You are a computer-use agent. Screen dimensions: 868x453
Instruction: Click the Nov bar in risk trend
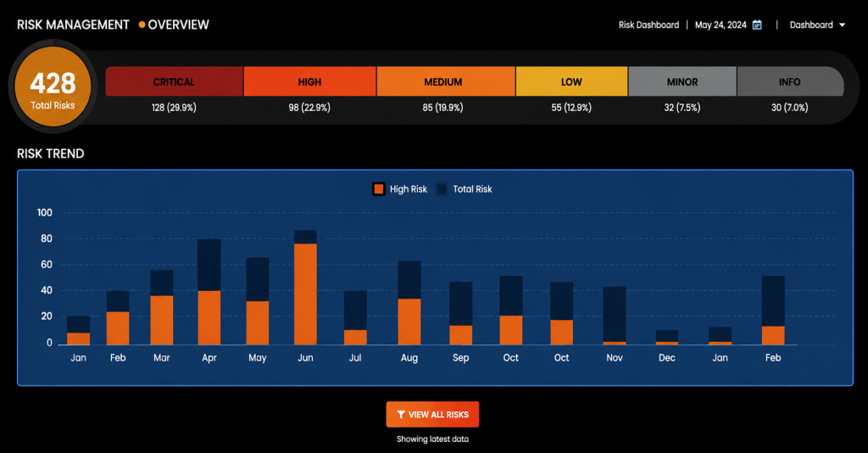615,316
